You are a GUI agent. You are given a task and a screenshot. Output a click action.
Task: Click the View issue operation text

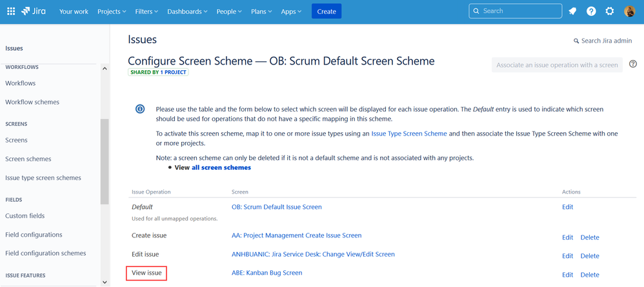(146, 273)
